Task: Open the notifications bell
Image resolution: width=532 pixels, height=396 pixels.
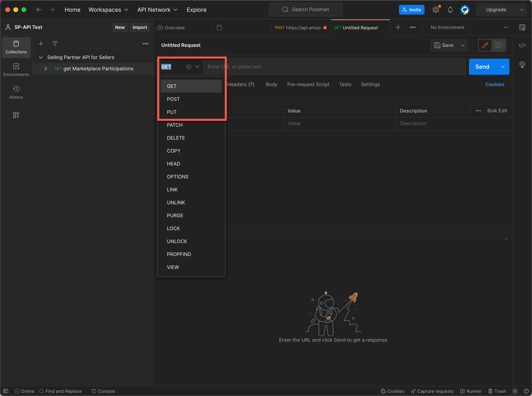Action: (x=450, y=10)
